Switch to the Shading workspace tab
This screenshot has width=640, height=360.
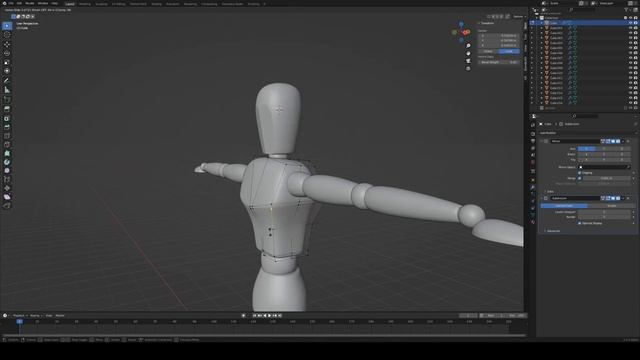click(156, 4)
